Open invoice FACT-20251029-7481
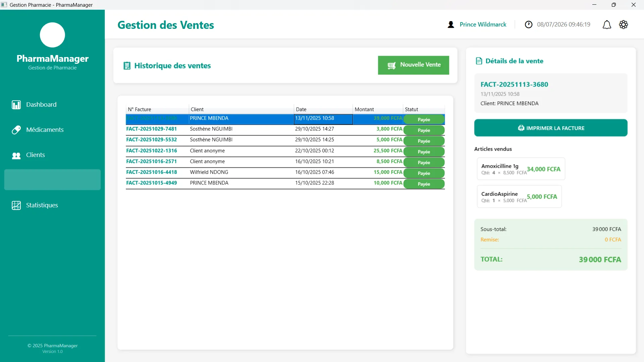Image resolution: width=644 pixels, height=362 pixels. (x=151, y=129)
